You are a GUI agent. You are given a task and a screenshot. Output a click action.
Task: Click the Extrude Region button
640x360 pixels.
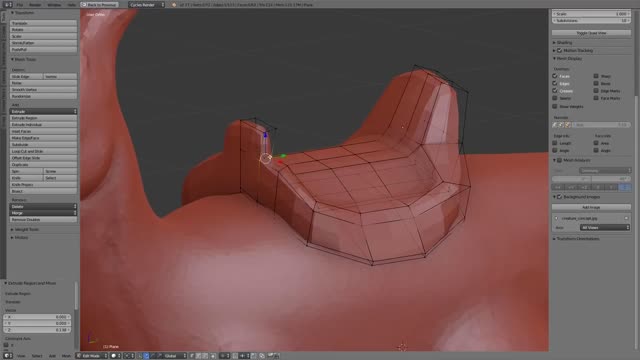pos(43,118)
